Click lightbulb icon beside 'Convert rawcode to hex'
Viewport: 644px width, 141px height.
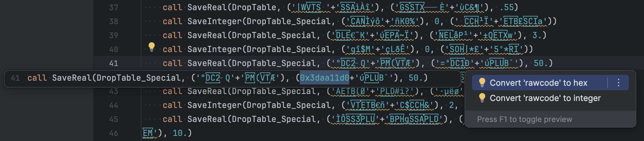pyautogui.click(x=482, y=83)
